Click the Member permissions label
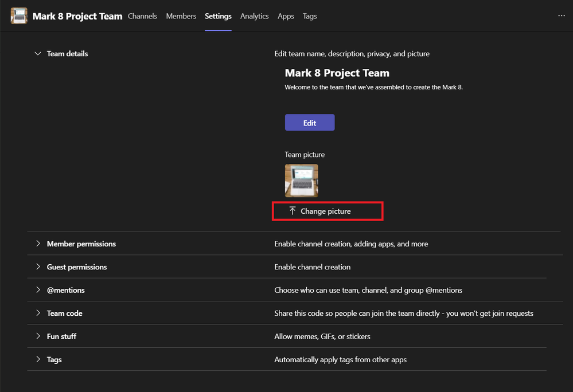This screenshot has width=573, height=392. [x=81, y=244]
